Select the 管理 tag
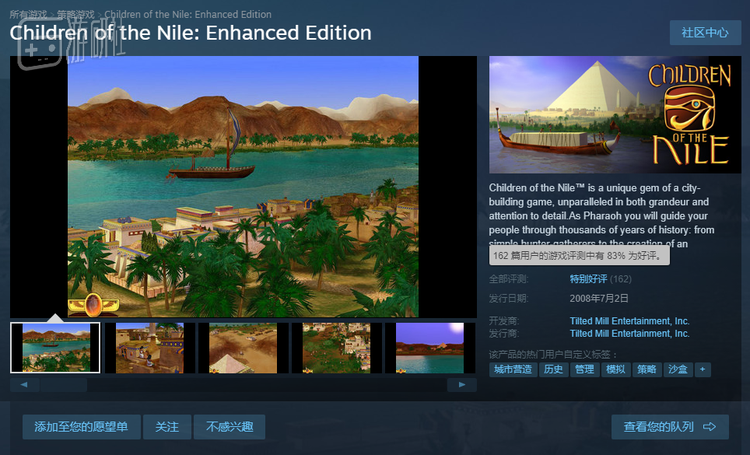Screen dimensions: 750x455 coord(585,369)
